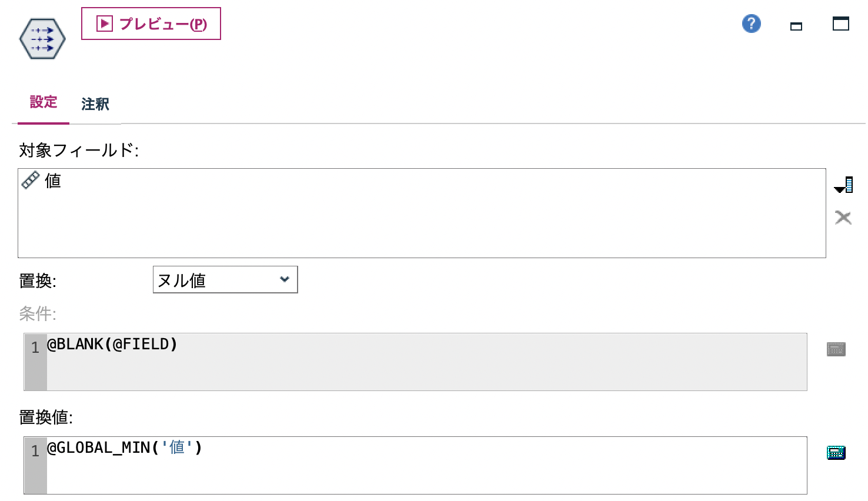Click the Filler node hexagon icon
Image resolution: width=868 pixels, height=501 pixels.
click(x=42, y=39)
